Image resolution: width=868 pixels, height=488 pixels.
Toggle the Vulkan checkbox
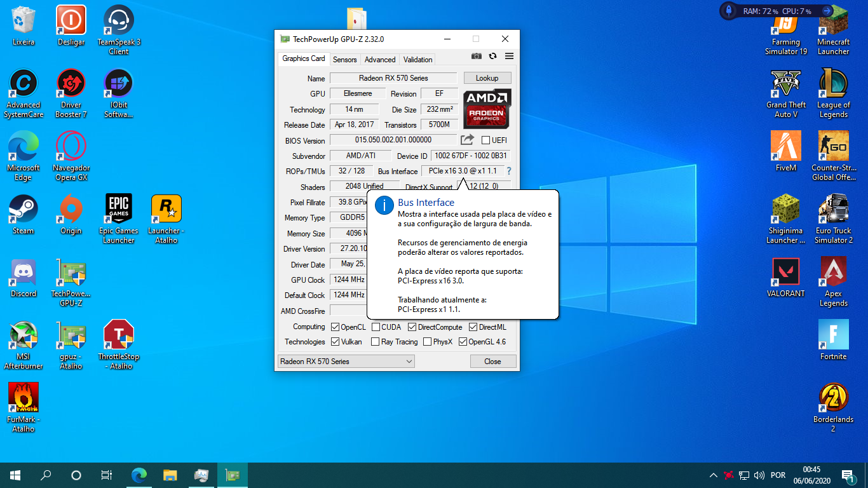(336, 342)
